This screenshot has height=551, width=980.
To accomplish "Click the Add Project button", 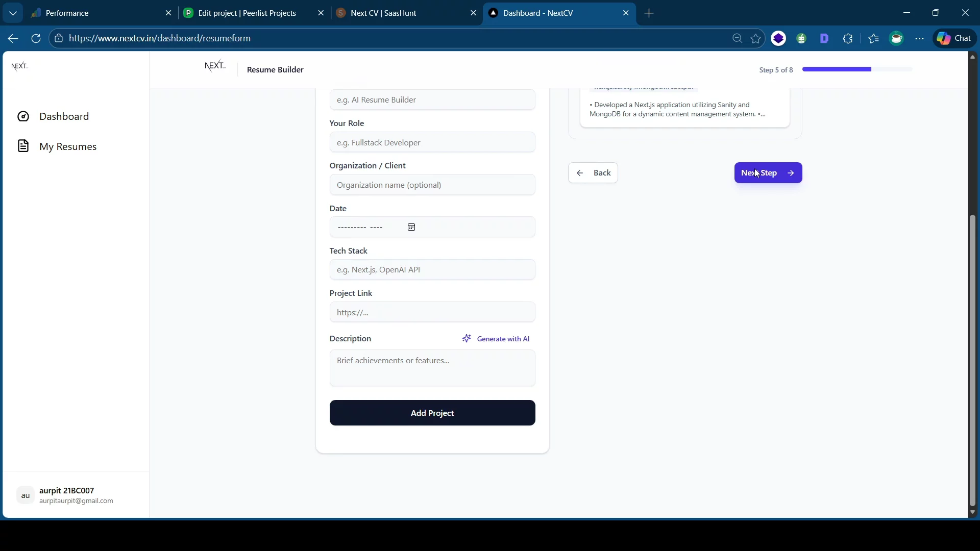I will 432,413.
